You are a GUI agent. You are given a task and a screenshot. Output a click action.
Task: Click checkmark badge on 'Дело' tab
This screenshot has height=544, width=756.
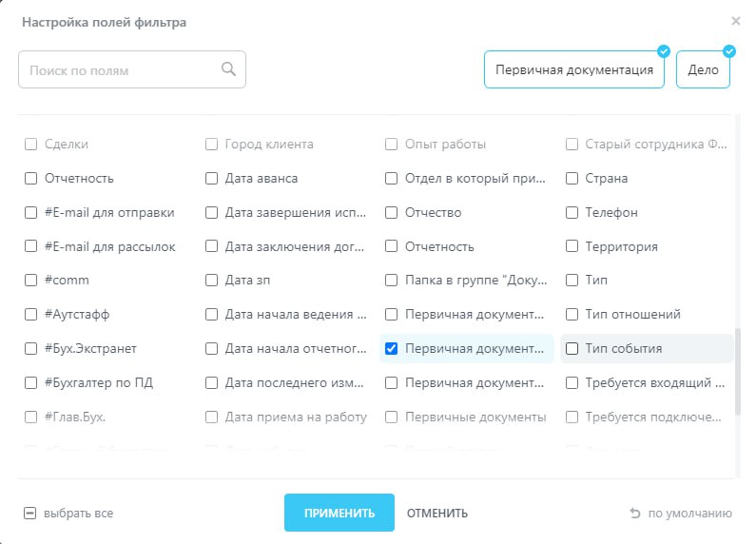tap(729, 51)
